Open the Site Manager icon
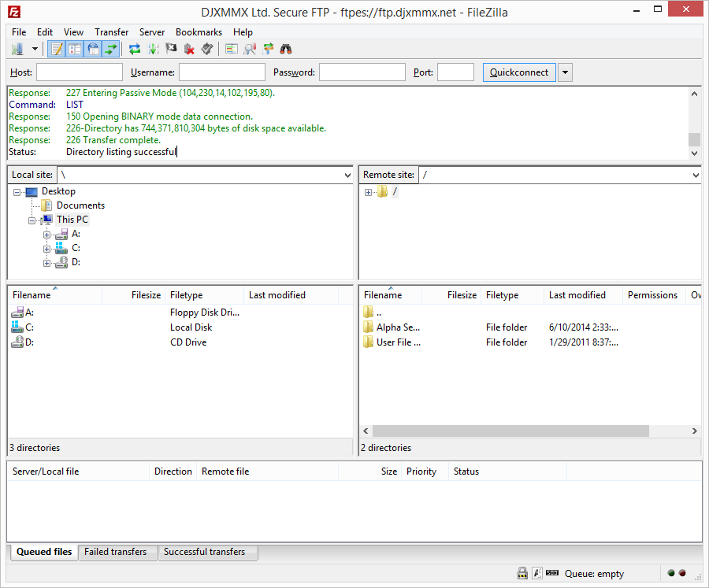709x588 pixels. tap(17, 49)
